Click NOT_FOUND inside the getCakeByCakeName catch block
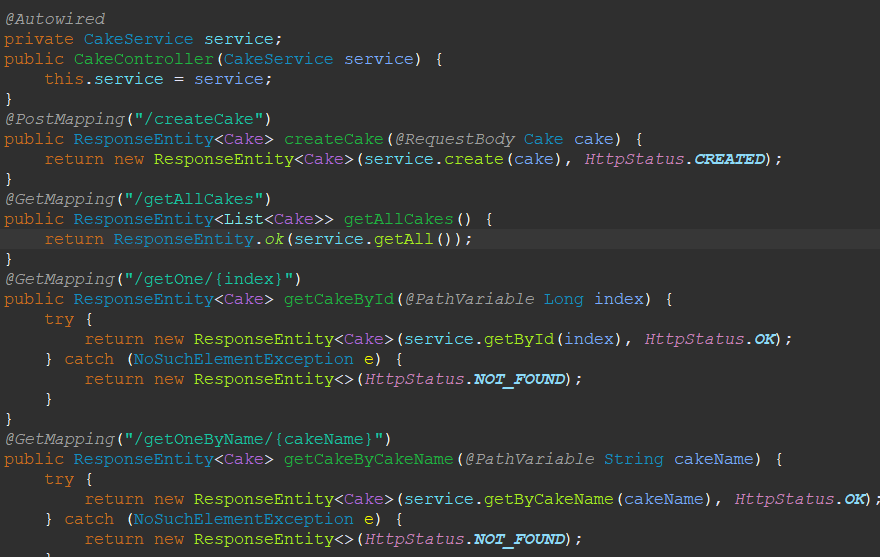The image size is (880, 557). [x=519, y=540]
